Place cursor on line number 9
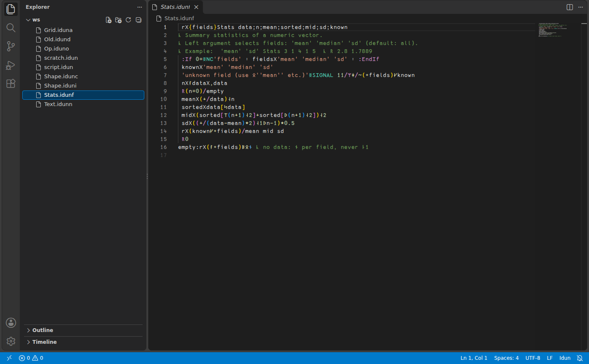Image resolution: width=589 pixels, height=364 pixels. coord(165,91)
